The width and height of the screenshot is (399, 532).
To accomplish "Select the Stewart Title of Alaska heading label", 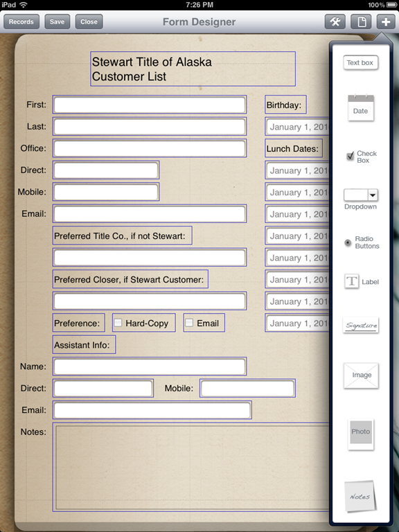I will click(193, 69).
